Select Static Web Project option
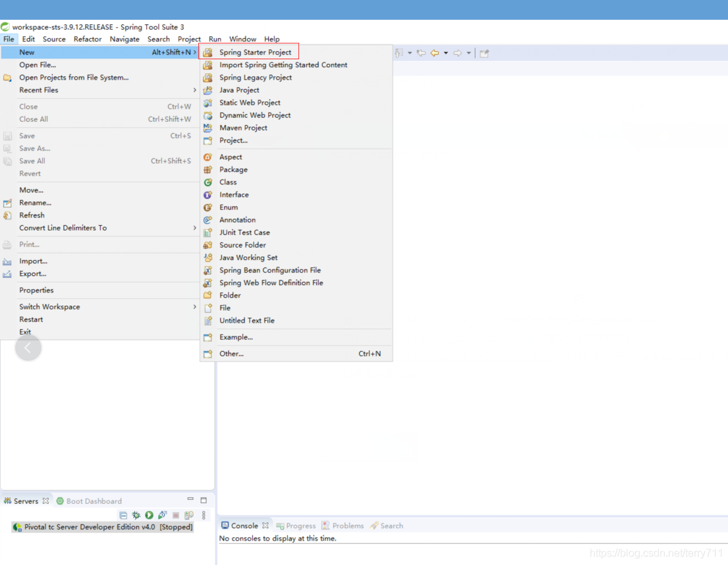The image size is (728, 565). (250, 102)
